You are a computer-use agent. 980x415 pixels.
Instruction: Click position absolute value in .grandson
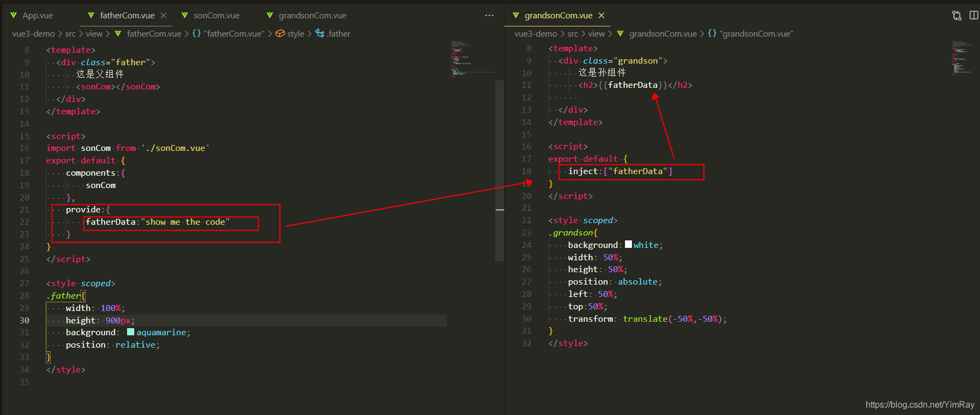click(x=638, y=281)
